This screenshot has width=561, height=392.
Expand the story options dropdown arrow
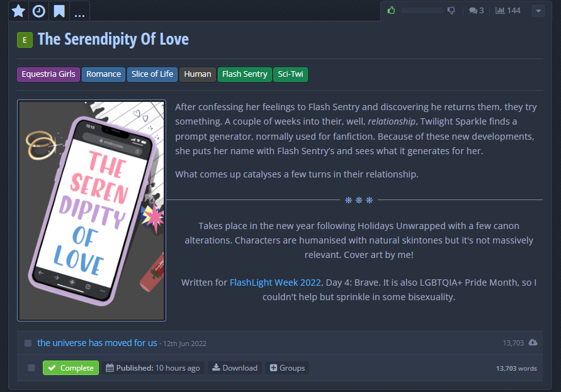point(538,11)
